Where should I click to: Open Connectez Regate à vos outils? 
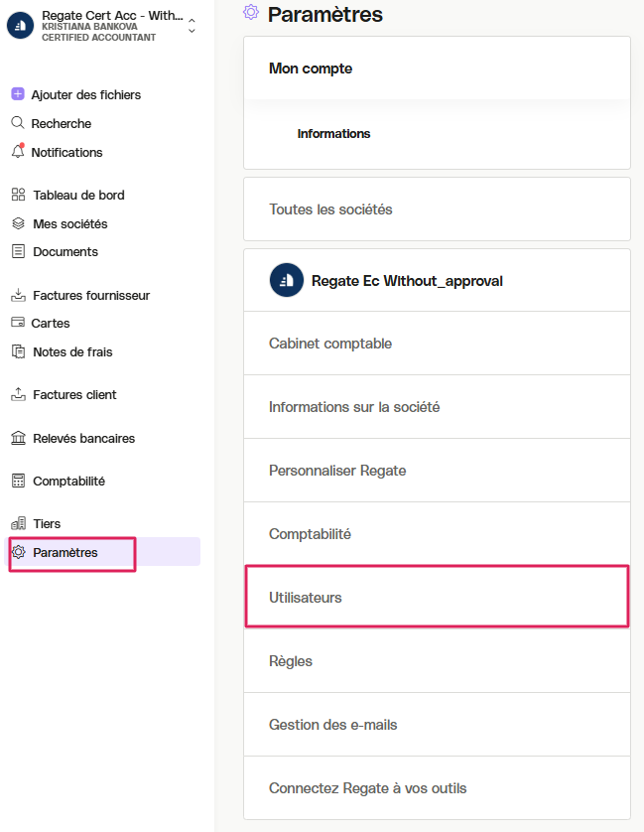(x=438, y=788)
